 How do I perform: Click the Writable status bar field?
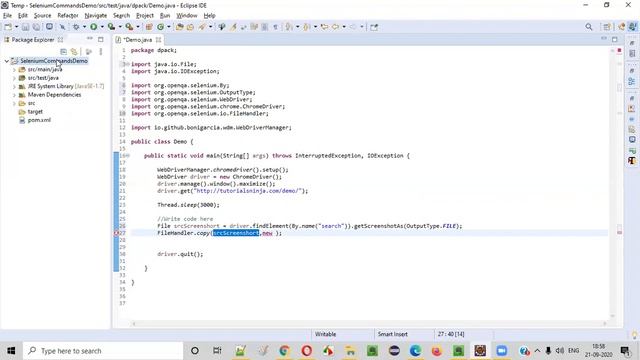[x=325, y=334]
